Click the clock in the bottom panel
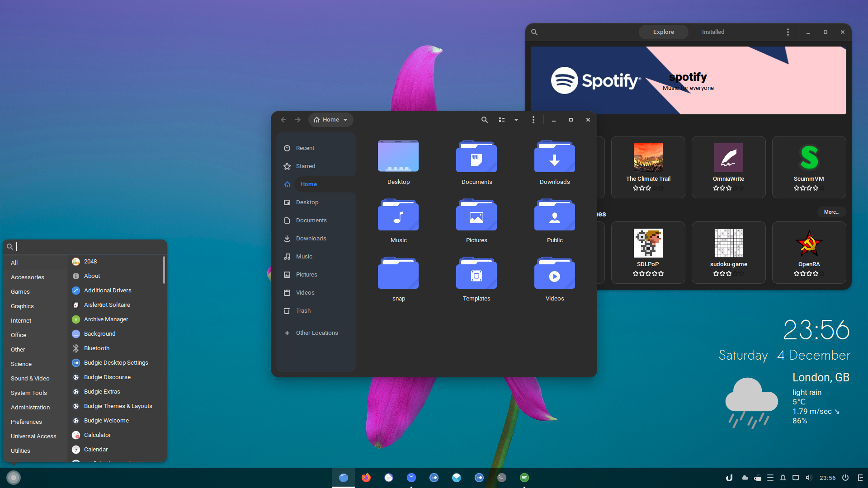The width and height of the screenshot is (868, 488). point(827,478)
